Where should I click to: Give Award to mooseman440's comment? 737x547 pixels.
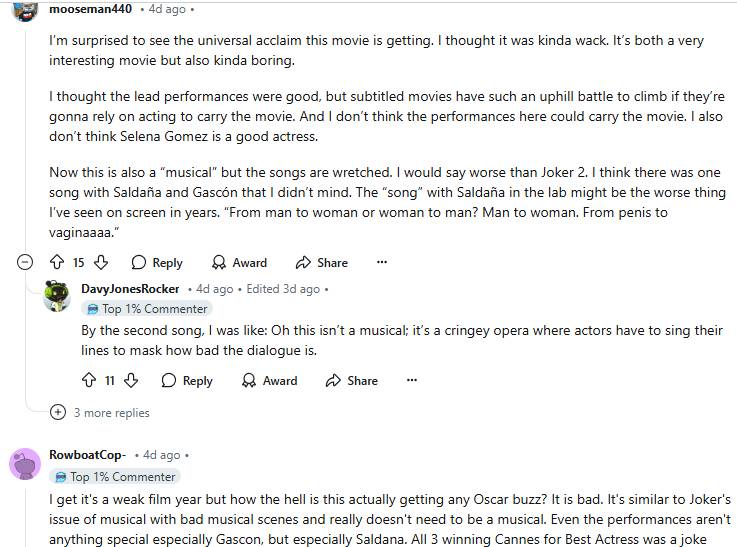239,262
